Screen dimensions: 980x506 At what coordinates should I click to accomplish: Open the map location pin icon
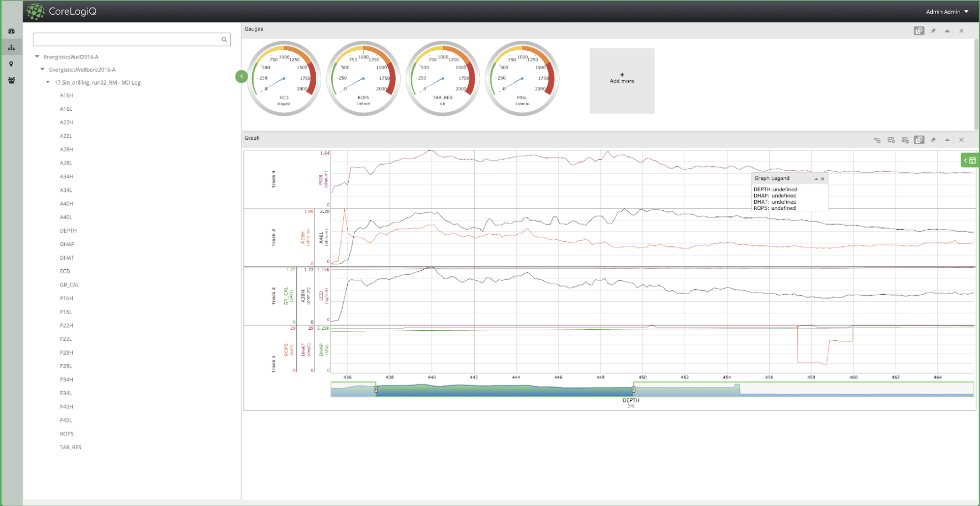(x=11, y=64)
